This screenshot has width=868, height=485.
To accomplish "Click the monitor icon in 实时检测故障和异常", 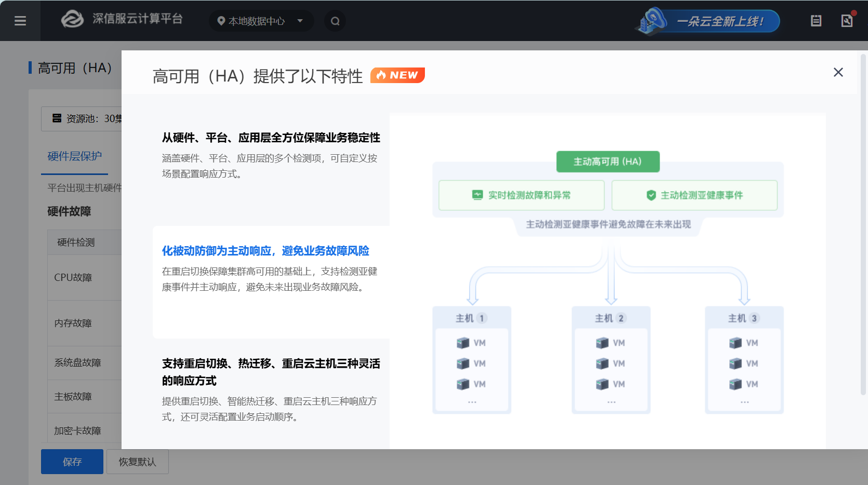I will (x=476, y=195).
